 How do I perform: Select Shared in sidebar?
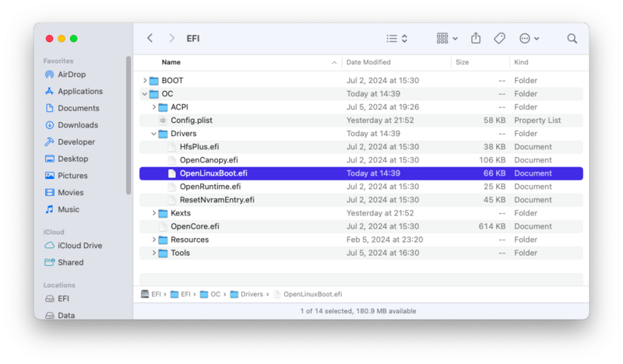pos(65,262)
